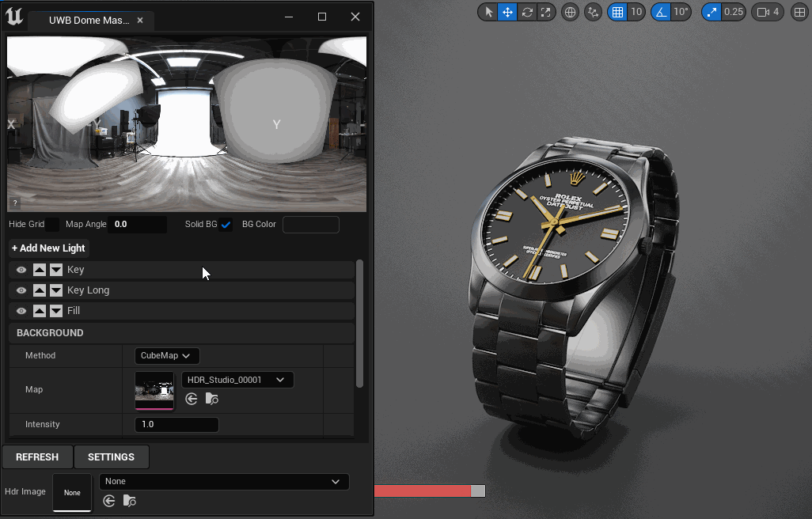Image resolution: width=812 pixels, height=519 pixels.
Task: Open the viewport layout grid icon
Action: [799, 12]
